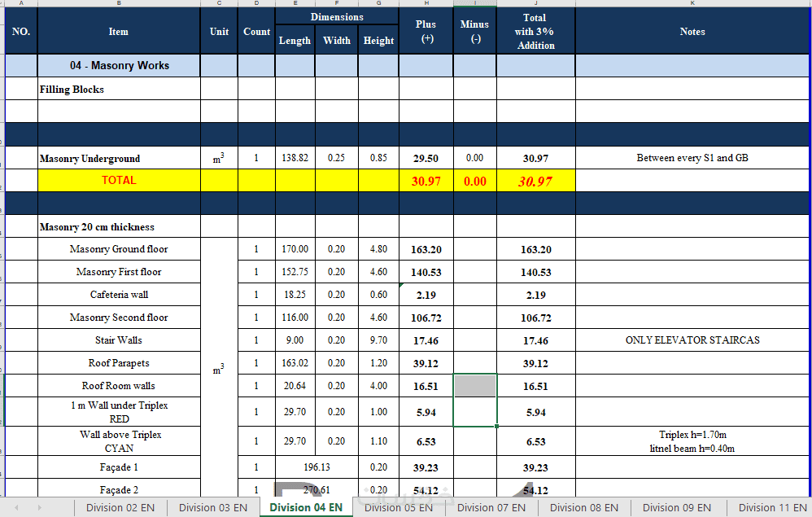Screen dimensions: 812x517
Task: Select the Roof Parapets length 163.02 cell
Action: coord(295,363)
